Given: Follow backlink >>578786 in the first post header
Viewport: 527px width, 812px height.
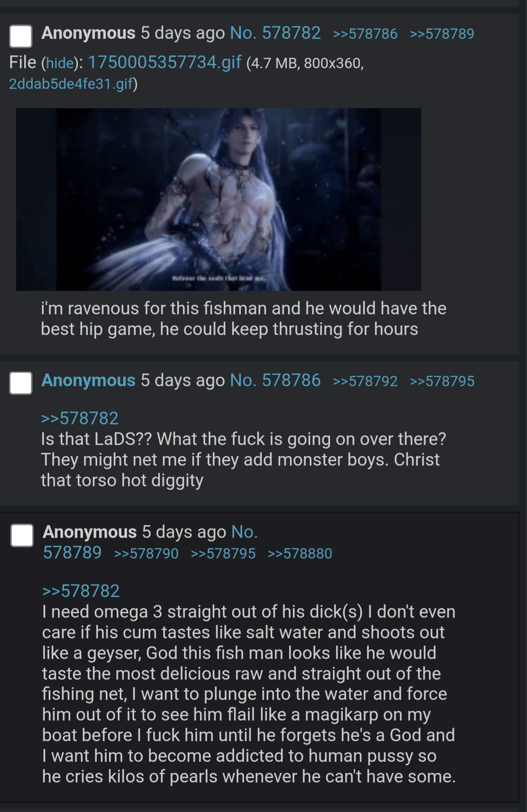Looking at the screenshot, I should (365, 34).
